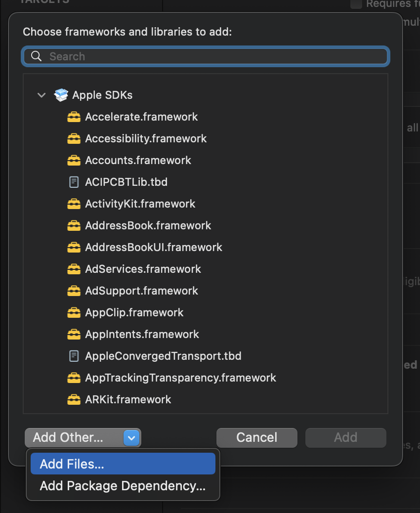The image size is (420, 513).
Task: Choose Add Files… from the menu
Action: [123, 464]
